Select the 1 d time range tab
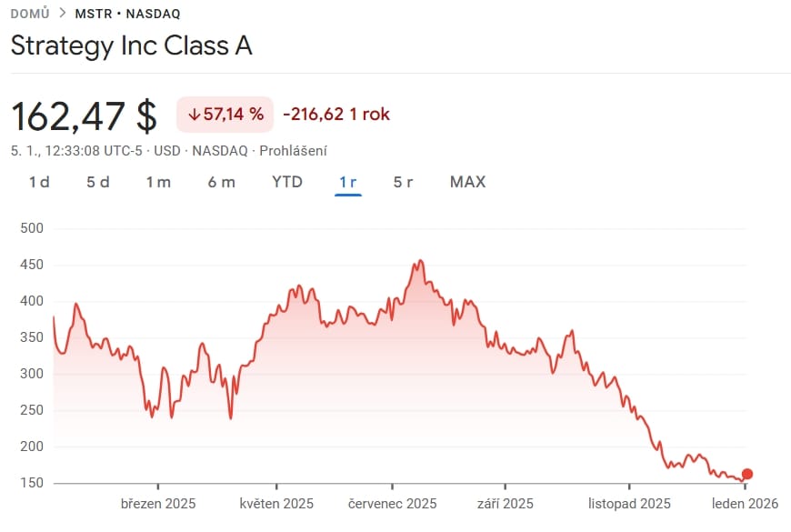This screenshot has height=532, width=791. (x=39, y=182)
